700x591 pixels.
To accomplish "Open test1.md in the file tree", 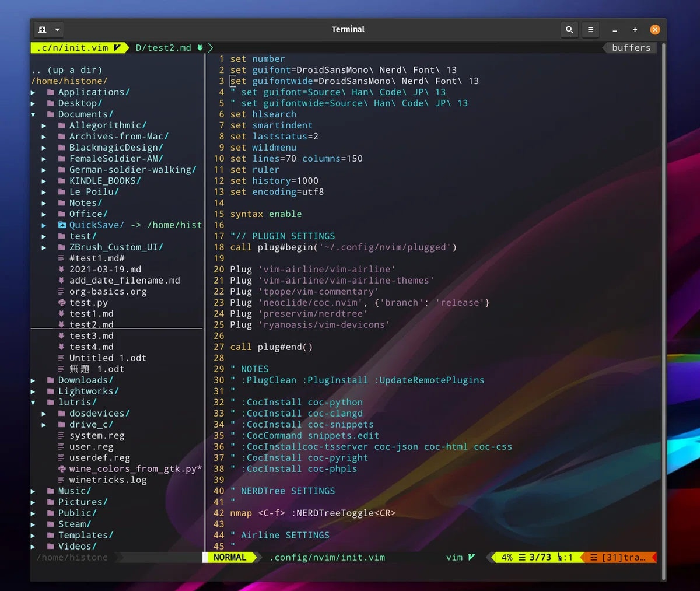I will pyautogui.click(x=92, y=314).
